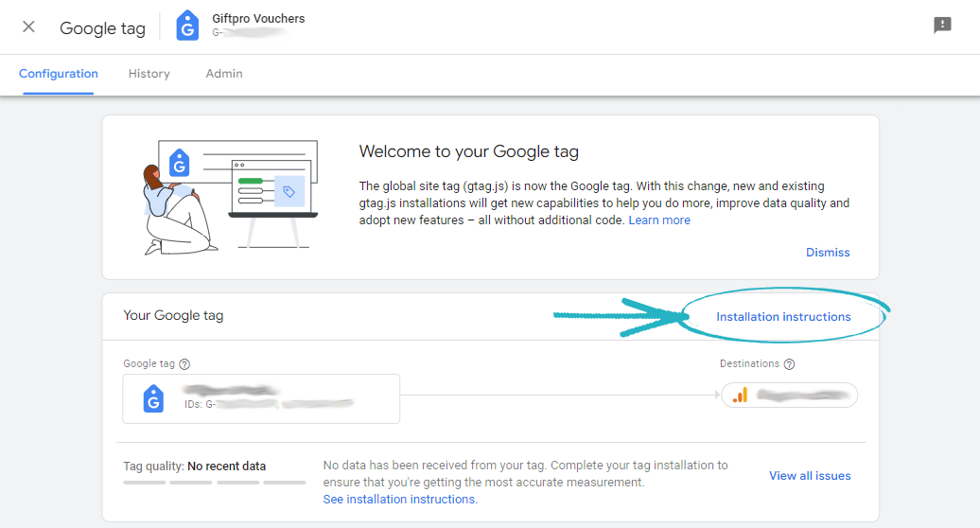Switch to the Configuration tab
Viewport: 980px width, 528px height.
(59, 74)
